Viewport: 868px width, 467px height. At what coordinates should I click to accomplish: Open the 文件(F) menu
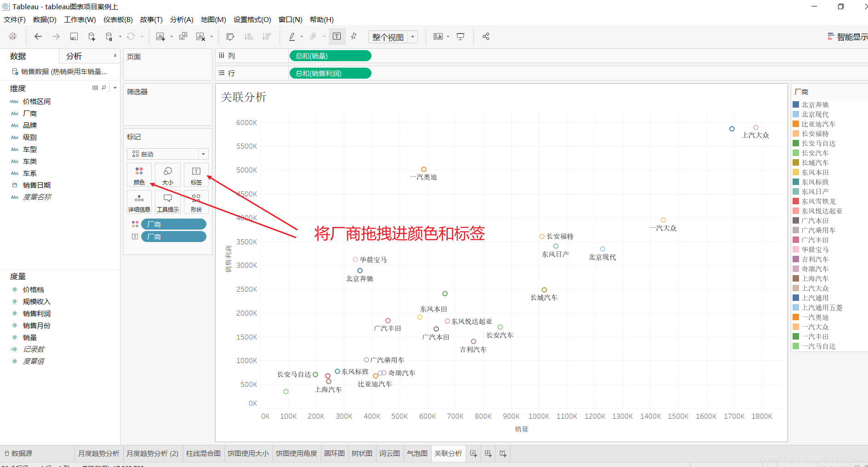[15, 19]
